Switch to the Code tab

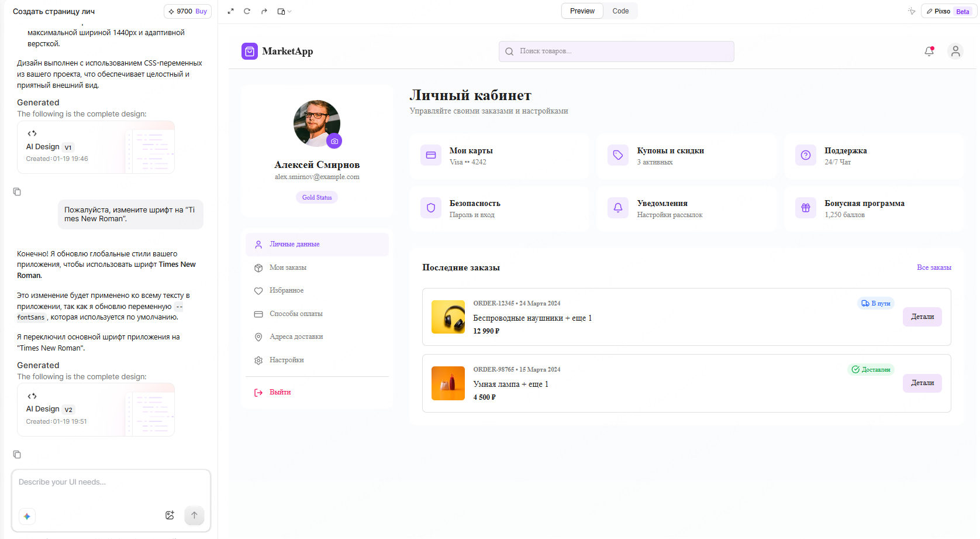click(620, 11)
